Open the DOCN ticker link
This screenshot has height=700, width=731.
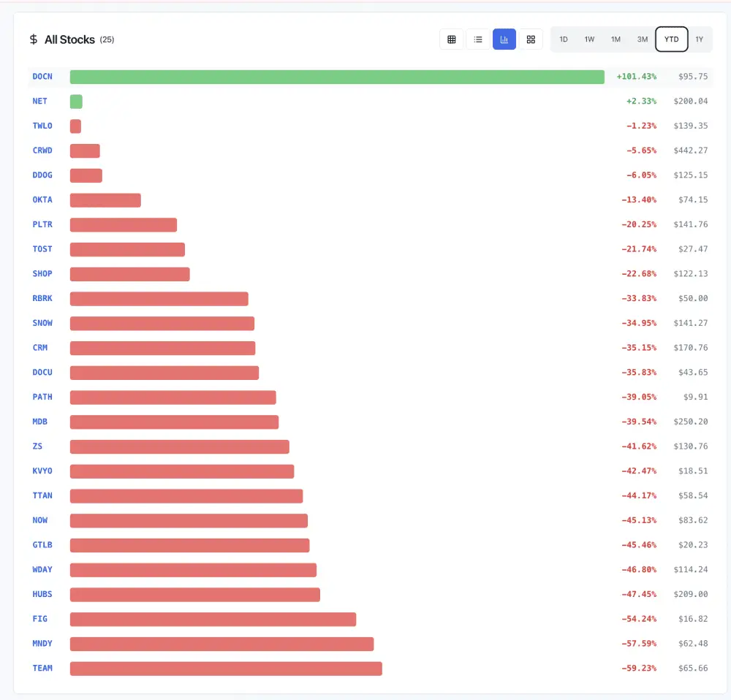click(x=42, y=77)
